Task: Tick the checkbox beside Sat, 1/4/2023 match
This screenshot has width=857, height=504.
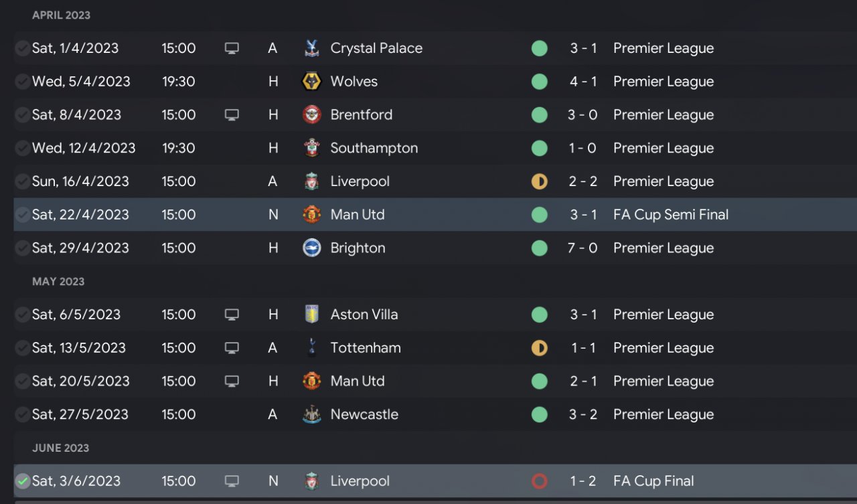Action: (23, 48)
